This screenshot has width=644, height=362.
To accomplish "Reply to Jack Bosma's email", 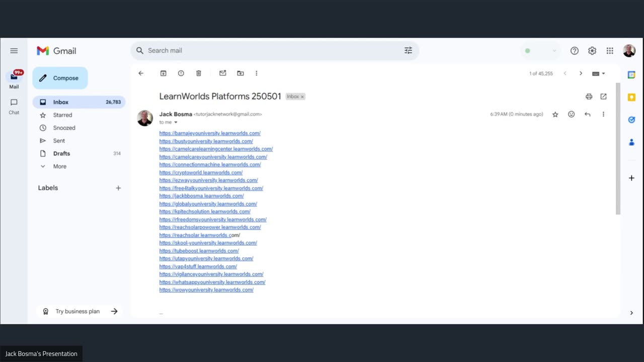I will click(x=587, y=115).
